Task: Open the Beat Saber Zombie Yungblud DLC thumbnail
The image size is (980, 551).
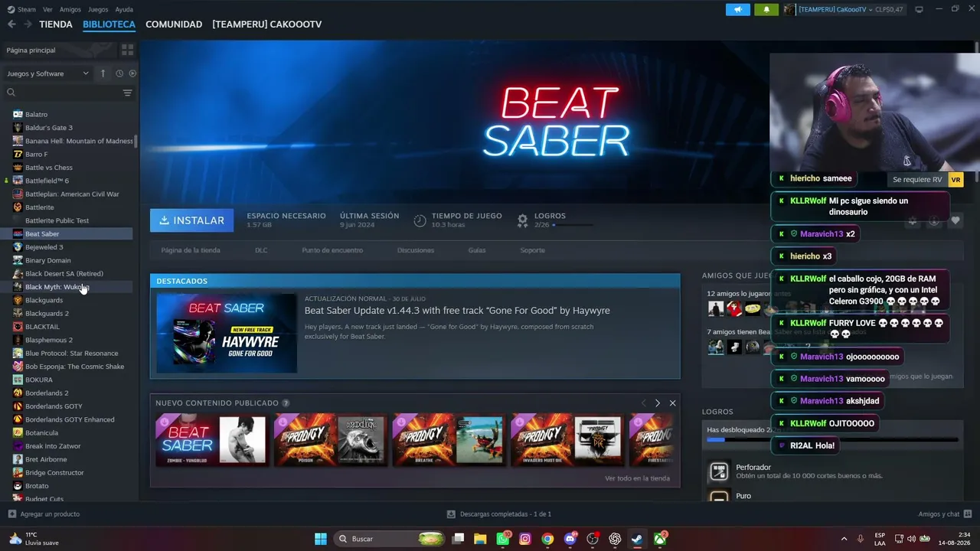Action: [x=211, y=440]
